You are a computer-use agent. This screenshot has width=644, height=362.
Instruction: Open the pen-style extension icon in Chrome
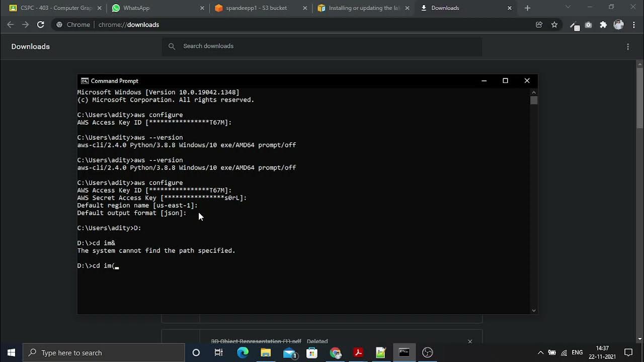click(x=575, y=25)
